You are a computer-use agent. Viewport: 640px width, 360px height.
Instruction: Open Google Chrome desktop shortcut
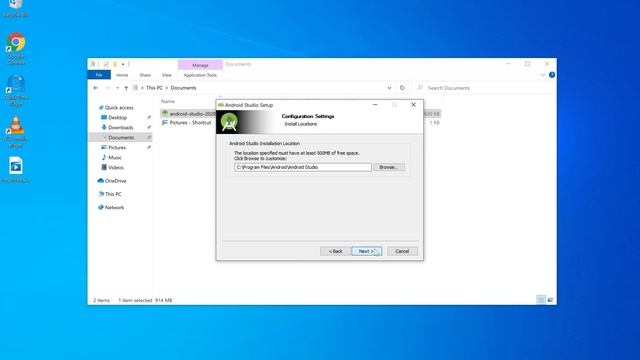coord(16,49)
